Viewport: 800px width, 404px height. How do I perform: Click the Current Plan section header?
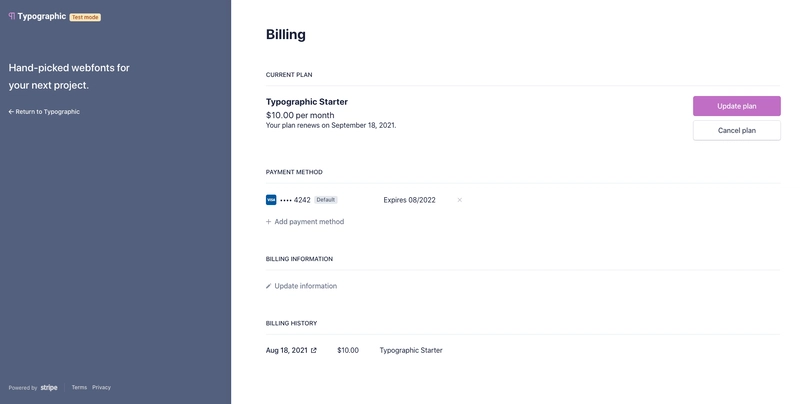pos(289,75)
